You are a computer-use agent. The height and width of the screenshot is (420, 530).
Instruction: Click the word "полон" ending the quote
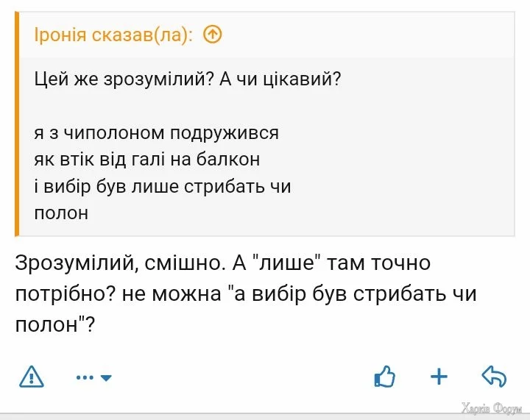(62, 213)
